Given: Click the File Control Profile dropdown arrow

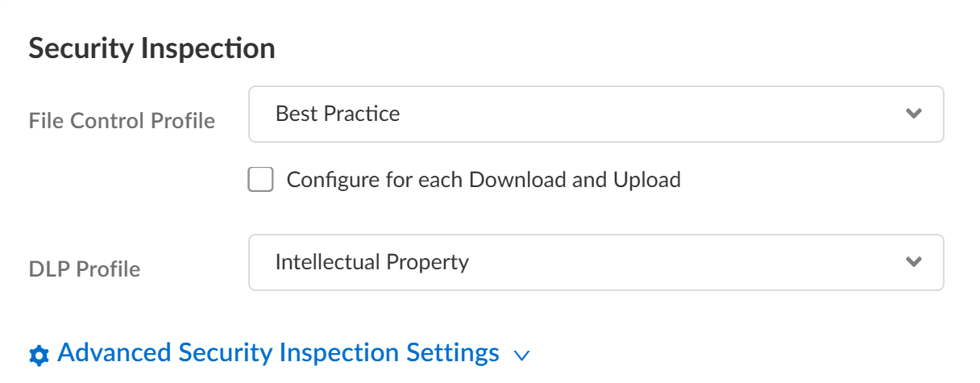Looking at the screenshot, I should click(x=913, y=114).
